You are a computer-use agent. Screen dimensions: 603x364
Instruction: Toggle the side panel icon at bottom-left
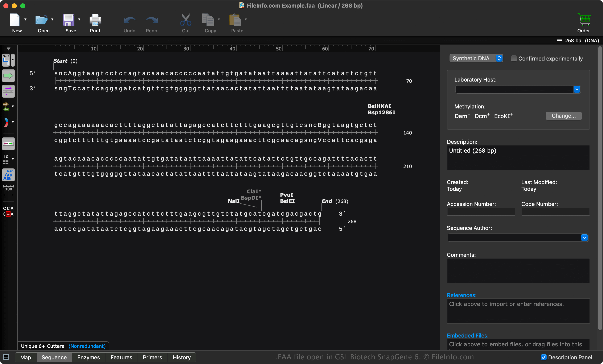pyautogui.click(x=6, y=357)
